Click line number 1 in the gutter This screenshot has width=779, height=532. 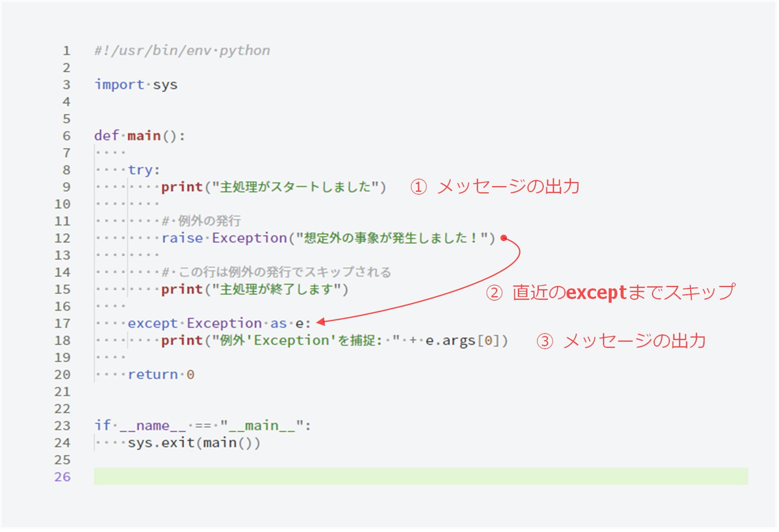66,50
